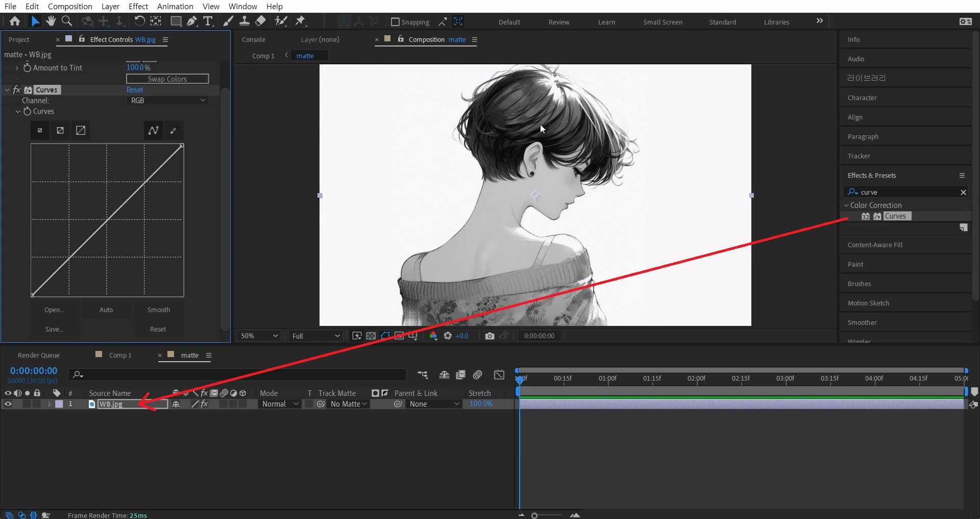Screen dimensions: 980x519
Task: Select the Home icon in toolbar
Action: click(x=15, y=21)
